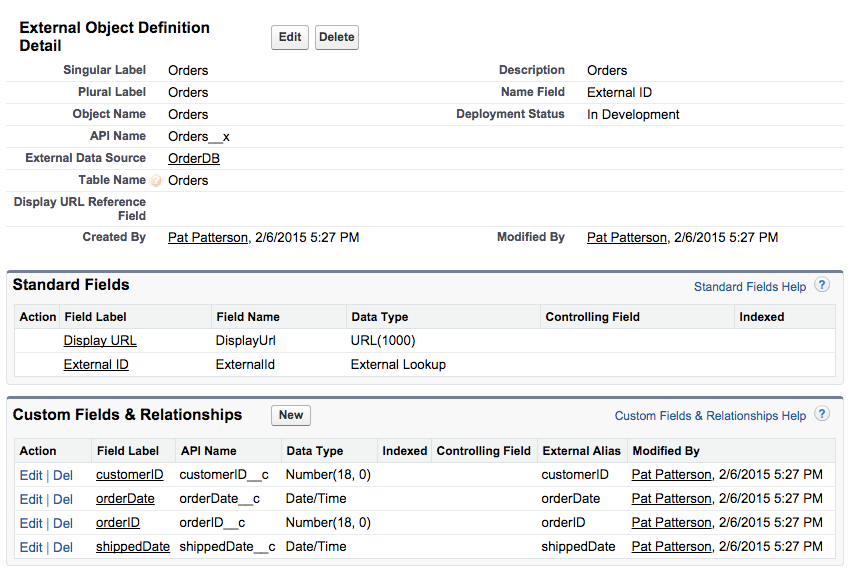Open the Display URL field link
The height and width of the screenshot is (573, 850).
[x=100, y=340]
